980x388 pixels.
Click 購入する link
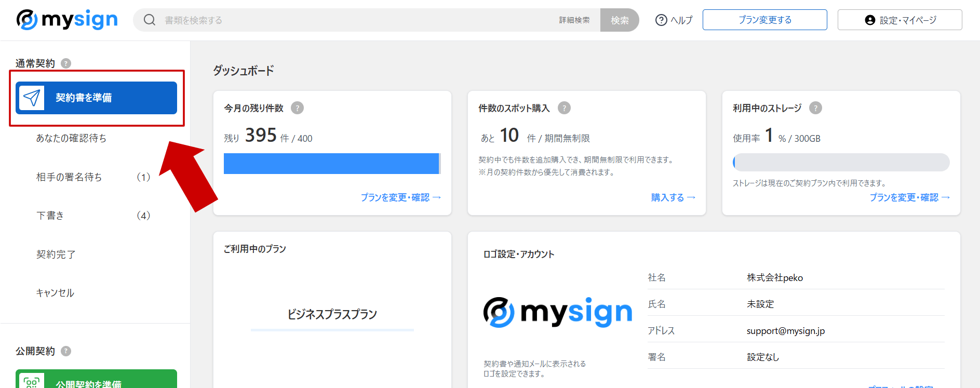click(673, 197)
